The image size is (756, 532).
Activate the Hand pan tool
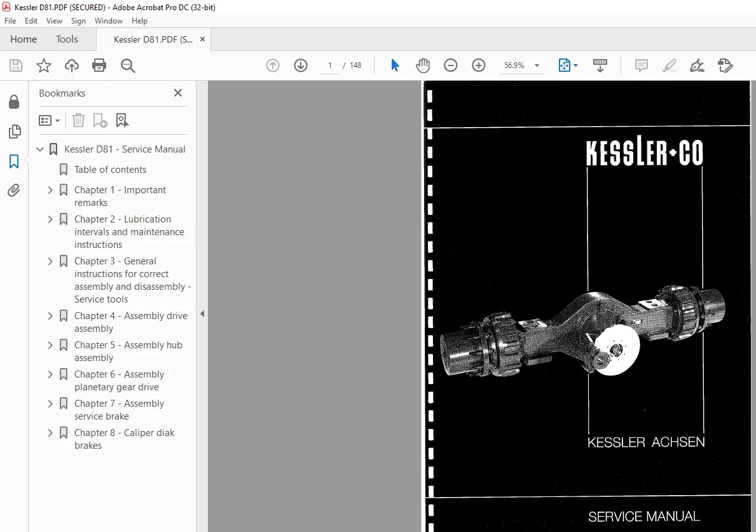(x=423, y=65)
